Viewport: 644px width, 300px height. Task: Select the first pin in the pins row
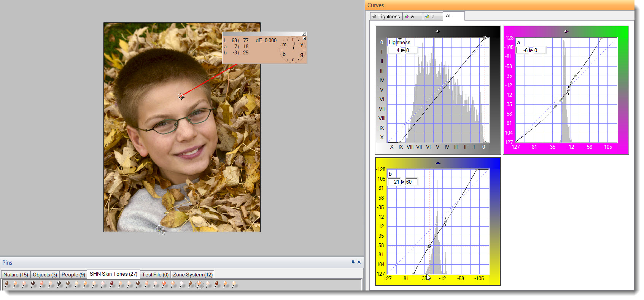(x=6, y=285)
